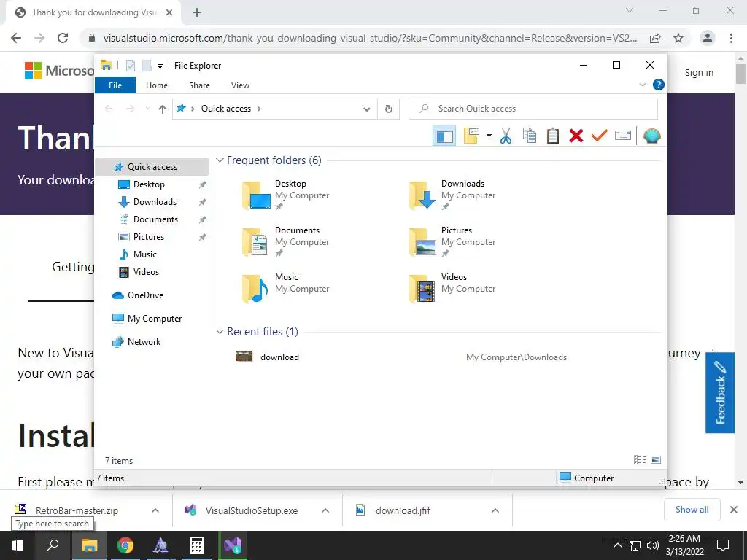The image size is (747, 560).
Task: Click Quick access in the address bar
Action: tap(226, 109)
